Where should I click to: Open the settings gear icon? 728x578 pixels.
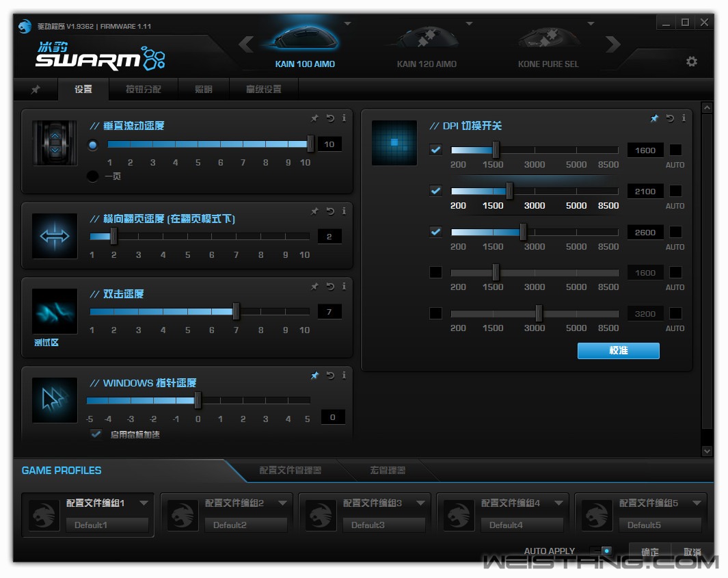point(691,62)
